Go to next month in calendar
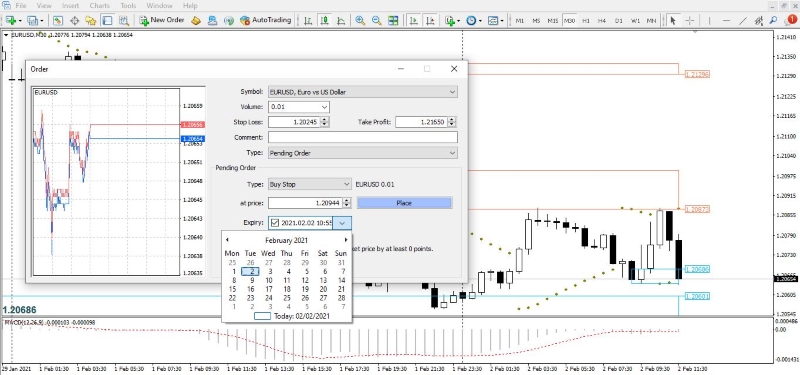The width and height of the screenshot is (800, 375). coord(346,240)
